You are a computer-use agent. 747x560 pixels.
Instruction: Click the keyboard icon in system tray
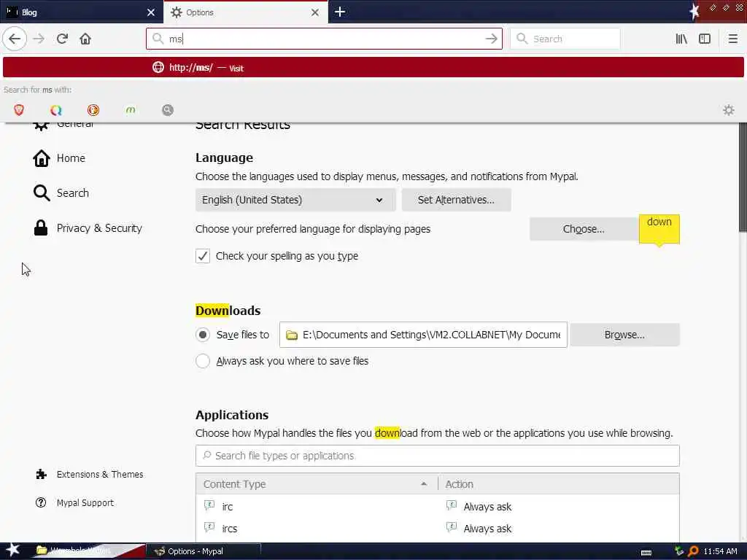646,553
